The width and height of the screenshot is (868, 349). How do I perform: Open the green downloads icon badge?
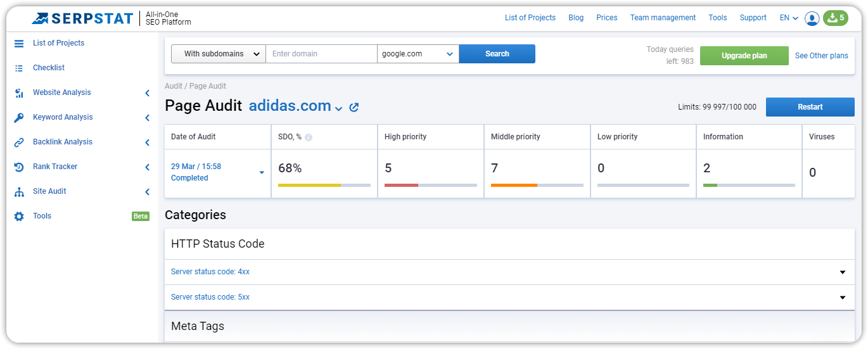pos(835,18)
